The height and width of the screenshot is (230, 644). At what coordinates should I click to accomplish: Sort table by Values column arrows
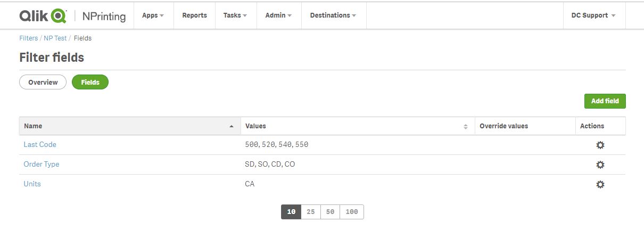(x=466, y=127)
